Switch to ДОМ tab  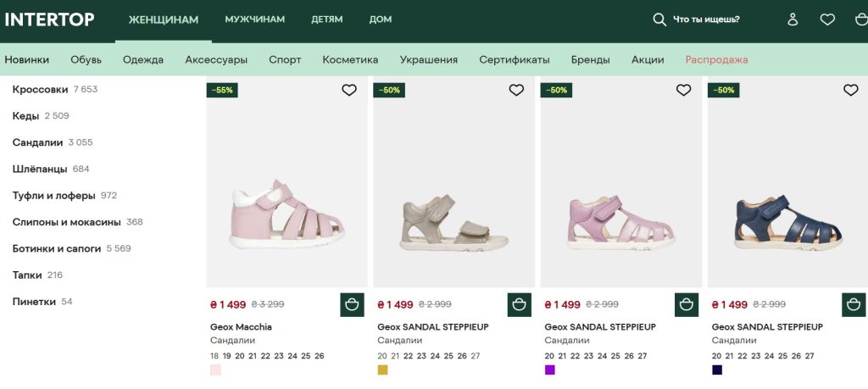coord(381,19)
